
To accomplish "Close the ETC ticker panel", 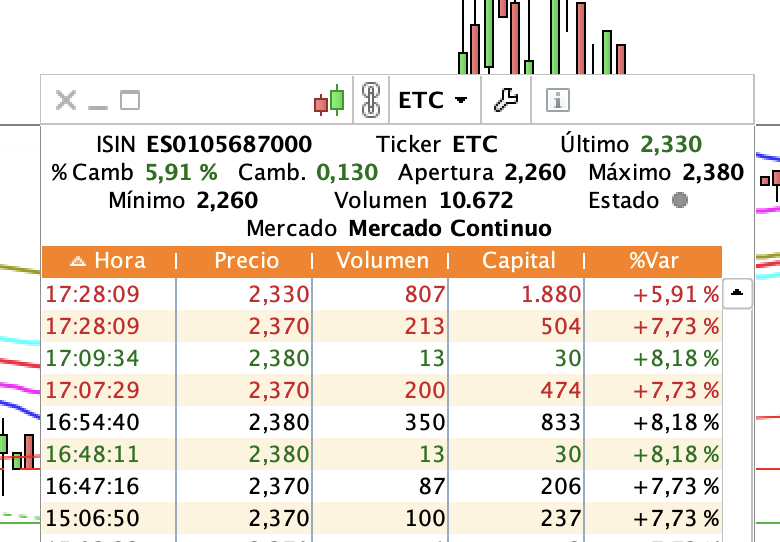I will coord(66,100).
